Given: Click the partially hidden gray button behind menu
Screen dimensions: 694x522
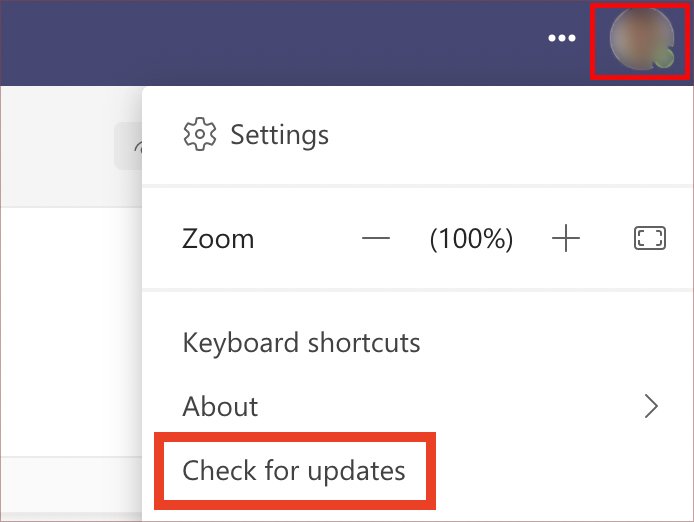Looking at the screenshot, I should coord(128,146).
